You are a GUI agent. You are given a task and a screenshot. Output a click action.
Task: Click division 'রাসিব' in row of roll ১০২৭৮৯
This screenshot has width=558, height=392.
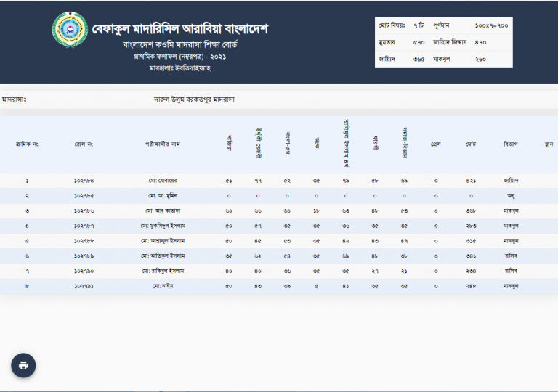pyautogui.click(x=511, y=256)
